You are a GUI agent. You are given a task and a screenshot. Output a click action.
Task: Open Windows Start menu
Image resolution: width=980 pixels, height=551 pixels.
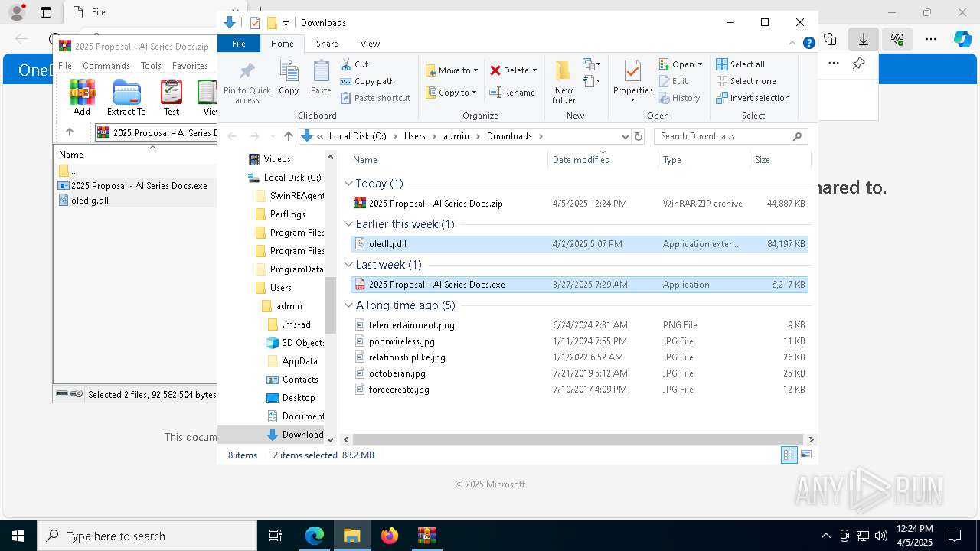(x=18, y=536)
